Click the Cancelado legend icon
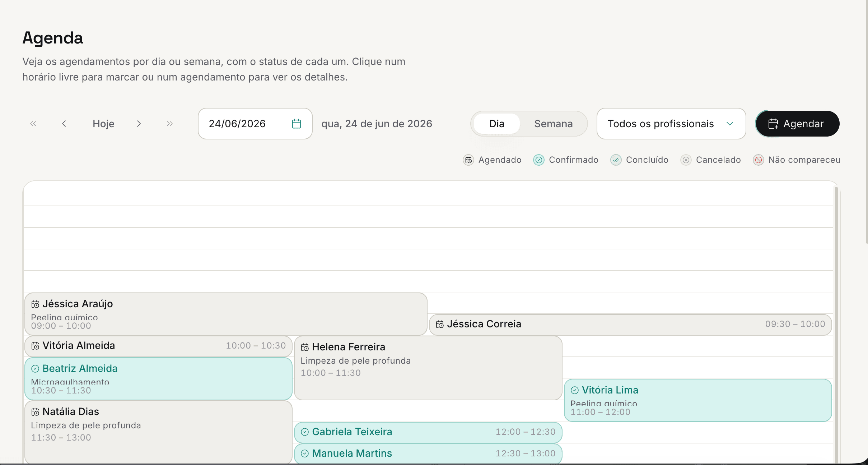 [x=686, y=160]
